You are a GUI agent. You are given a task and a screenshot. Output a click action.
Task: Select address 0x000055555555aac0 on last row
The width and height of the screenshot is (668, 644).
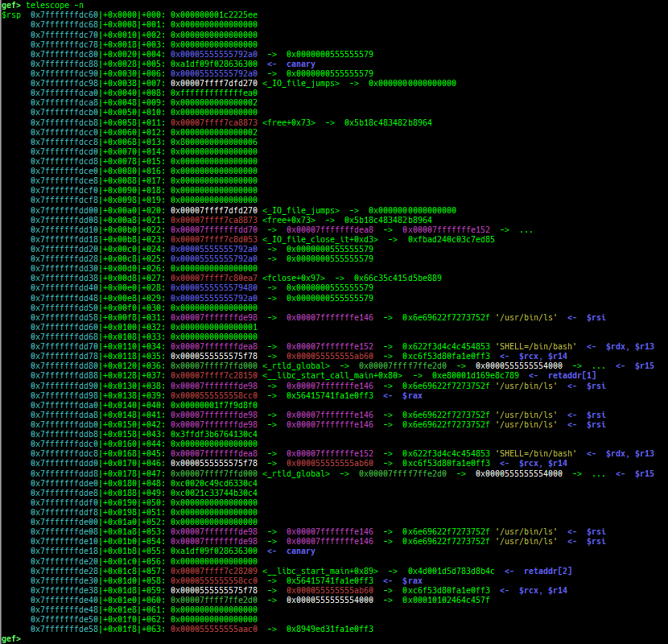(x=214, y=629)
